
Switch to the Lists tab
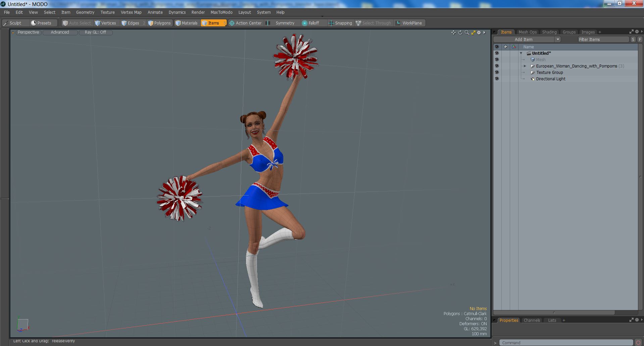pos(552,320)
